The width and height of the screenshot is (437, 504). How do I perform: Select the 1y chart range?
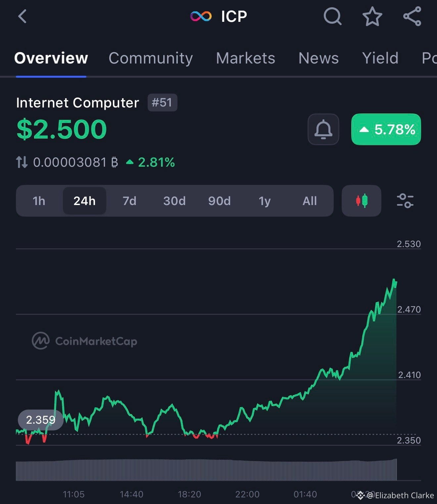[x=265, y=201]
